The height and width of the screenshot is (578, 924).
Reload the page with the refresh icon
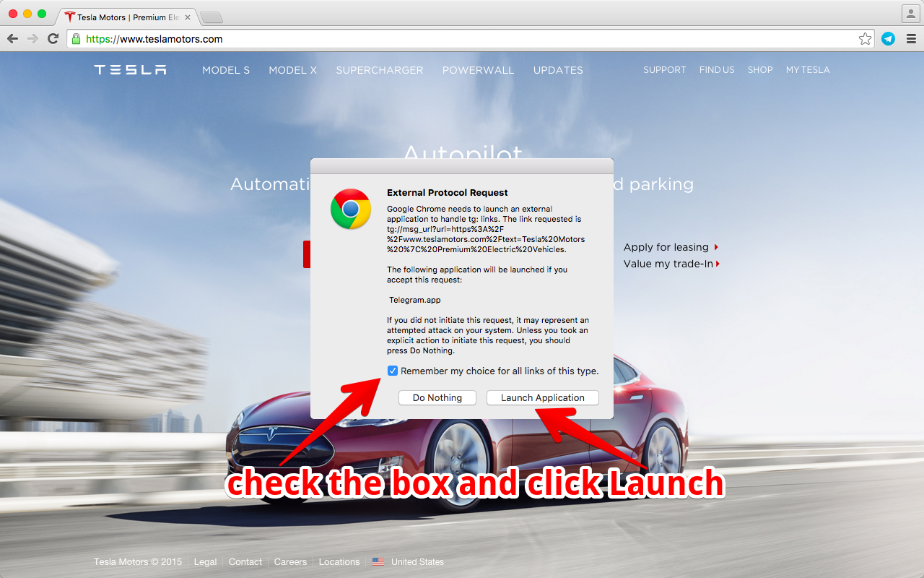pos(53,39)
